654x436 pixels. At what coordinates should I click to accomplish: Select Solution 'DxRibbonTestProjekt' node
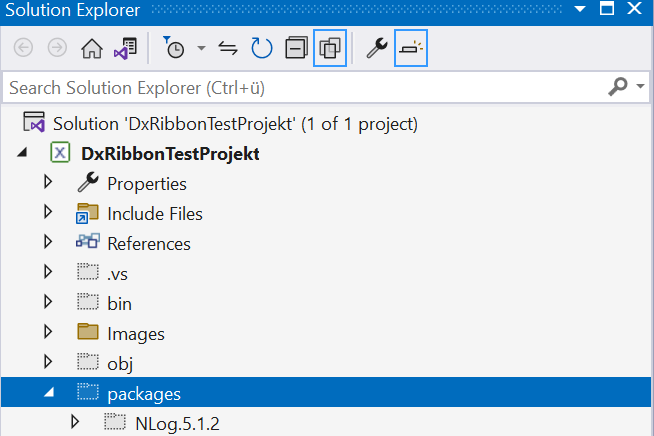235,124
